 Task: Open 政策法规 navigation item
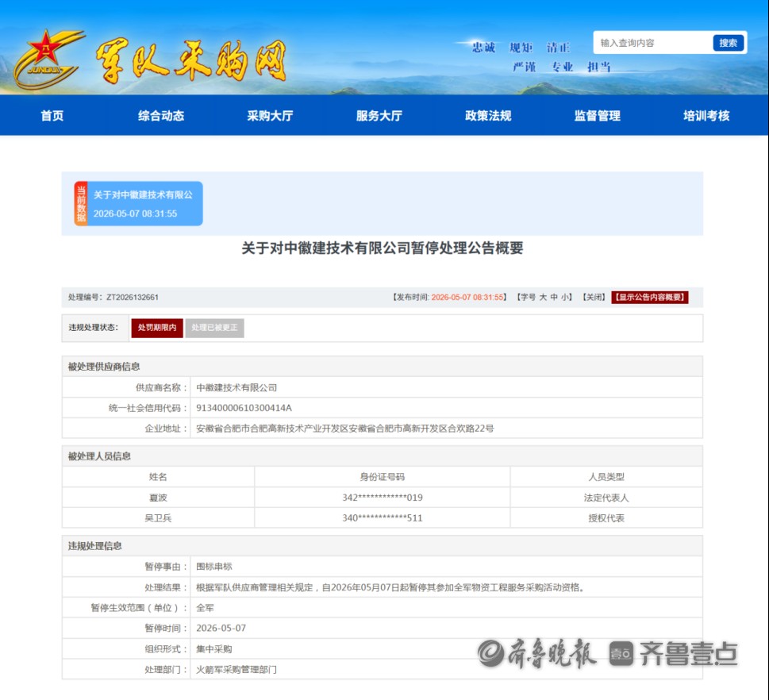click(x=488, y=116)
